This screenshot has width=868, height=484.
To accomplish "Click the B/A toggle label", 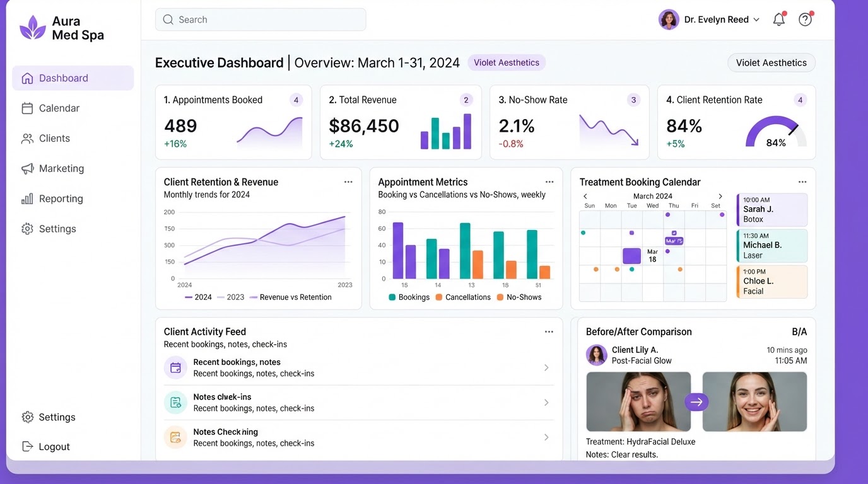I will tap(799, 331).
